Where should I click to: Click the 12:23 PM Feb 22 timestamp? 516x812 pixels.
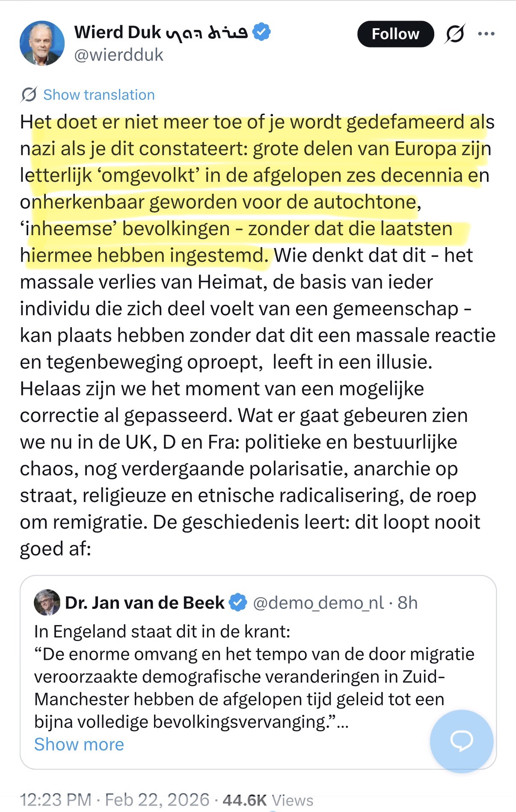tap(115, 800)
